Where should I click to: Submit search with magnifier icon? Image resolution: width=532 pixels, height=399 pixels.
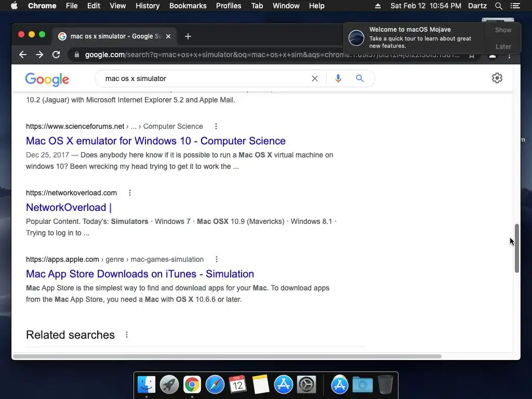coord(360,79)
